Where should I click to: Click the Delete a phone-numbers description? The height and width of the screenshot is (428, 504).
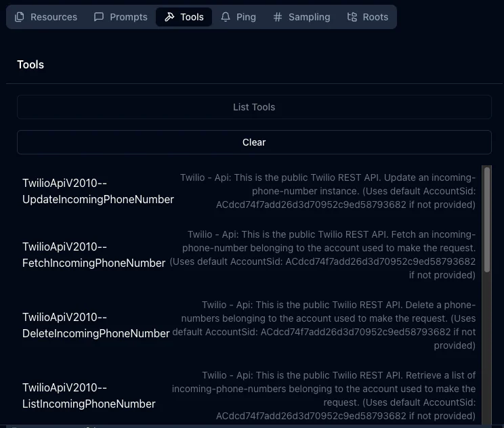[324, 325]
